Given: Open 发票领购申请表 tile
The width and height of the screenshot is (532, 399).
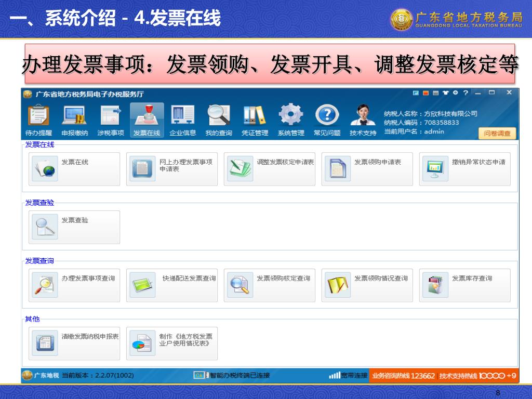Looking at the screenshot, I should pyautogui.click(x=367, y=169).
